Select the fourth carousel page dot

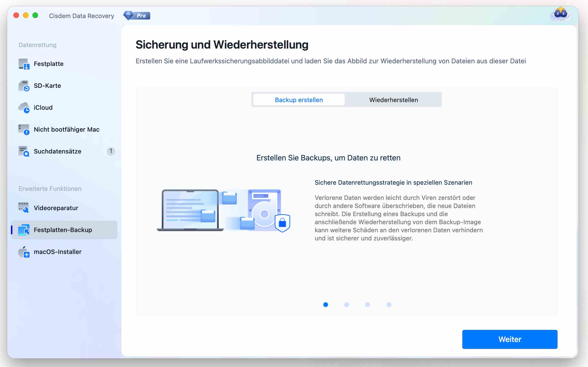[x=389, y=305]
